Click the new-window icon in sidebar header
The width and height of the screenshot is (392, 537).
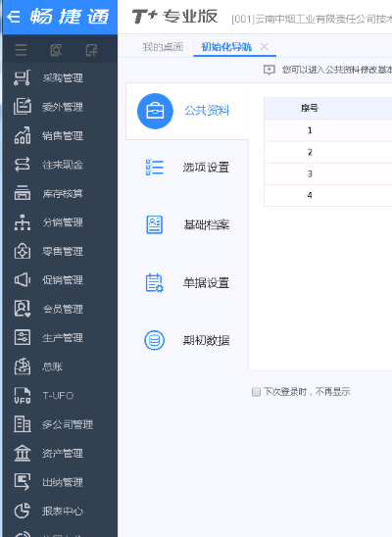tap(91, 50)
